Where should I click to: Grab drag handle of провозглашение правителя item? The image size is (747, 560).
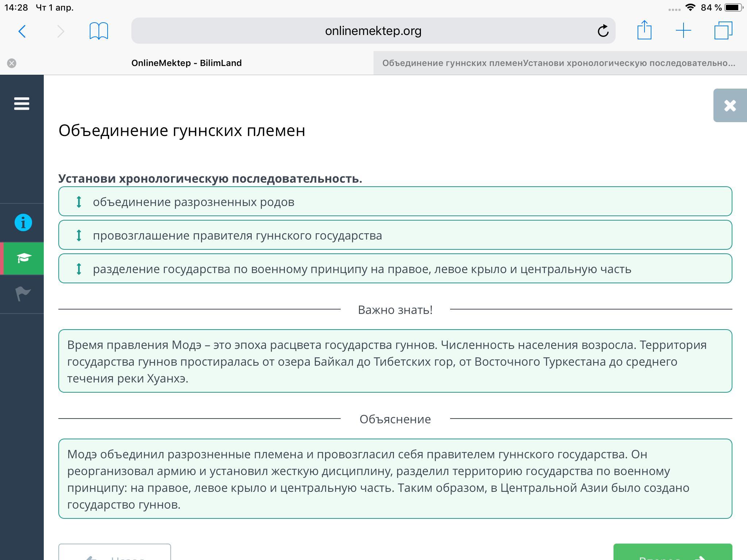[x=79, y=235]
